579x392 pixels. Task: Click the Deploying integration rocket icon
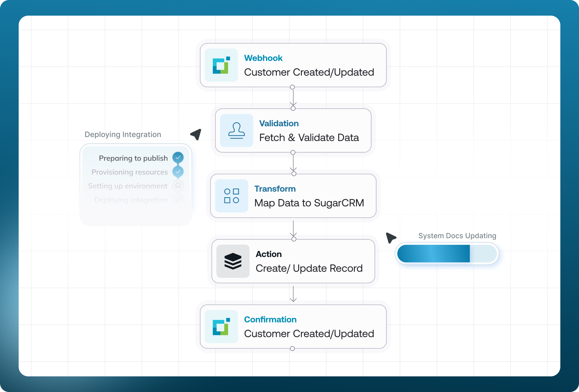tap(178, 200)
